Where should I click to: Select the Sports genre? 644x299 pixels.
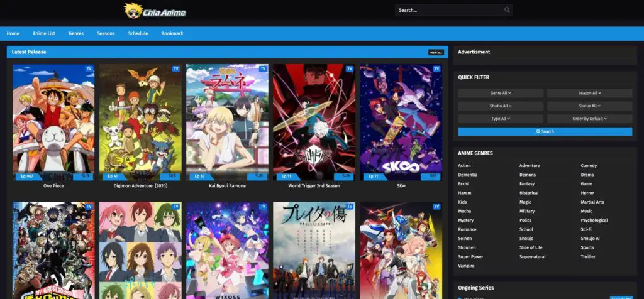(x=587, y=247)
